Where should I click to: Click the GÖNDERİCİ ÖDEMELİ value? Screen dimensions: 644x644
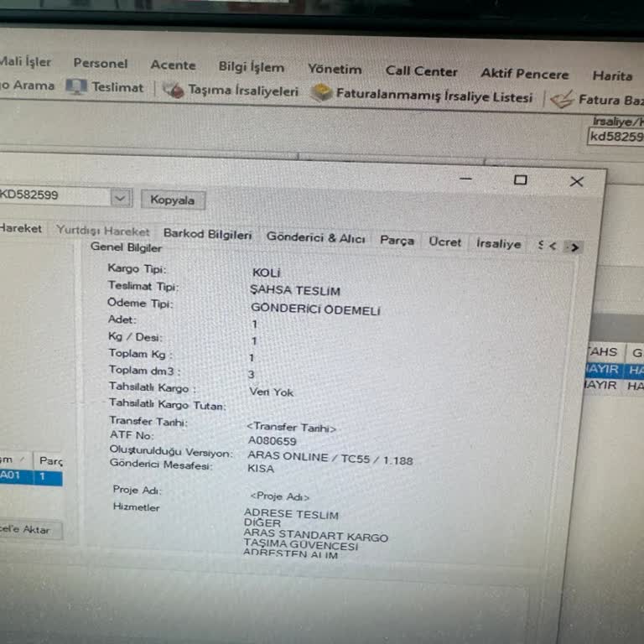point(315,309)
